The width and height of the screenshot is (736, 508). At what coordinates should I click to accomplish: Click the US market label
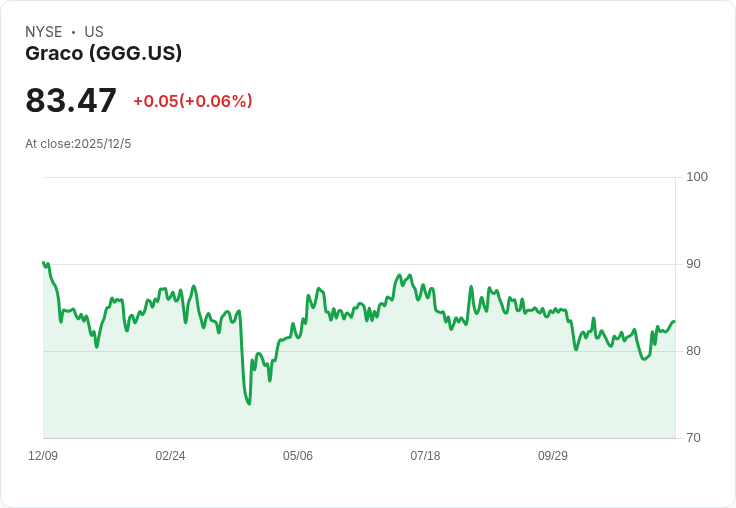point(94,32)
